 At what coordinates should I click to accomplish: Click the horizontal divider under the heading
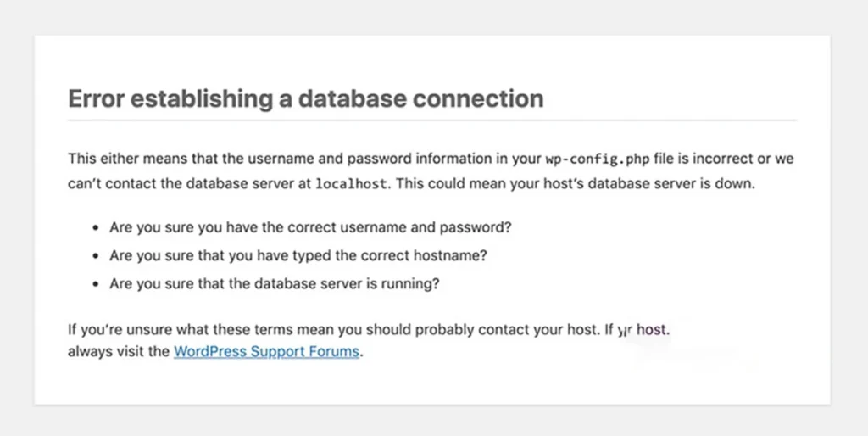(432, 120)
